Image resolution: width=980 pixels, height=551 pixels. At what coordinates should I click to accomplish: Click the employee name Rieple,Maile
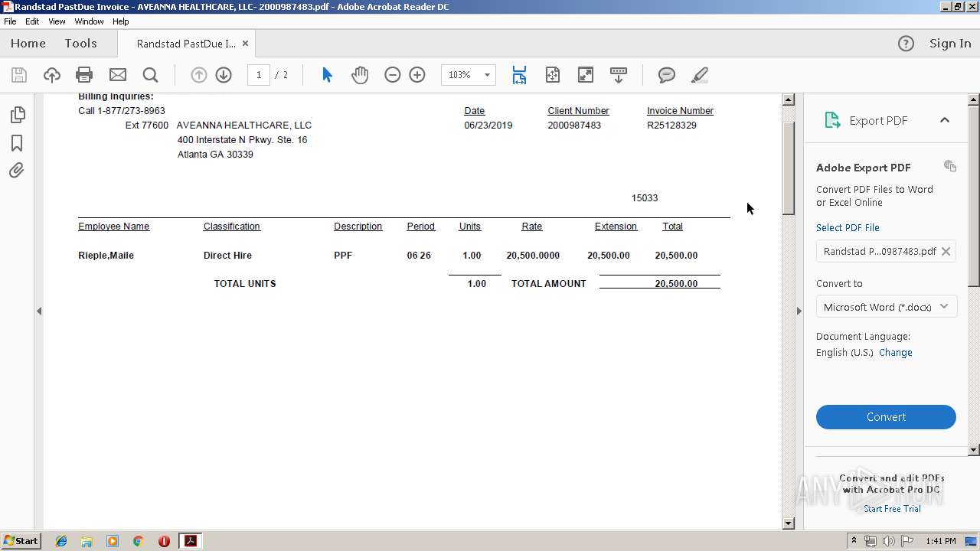coord(106,256)
